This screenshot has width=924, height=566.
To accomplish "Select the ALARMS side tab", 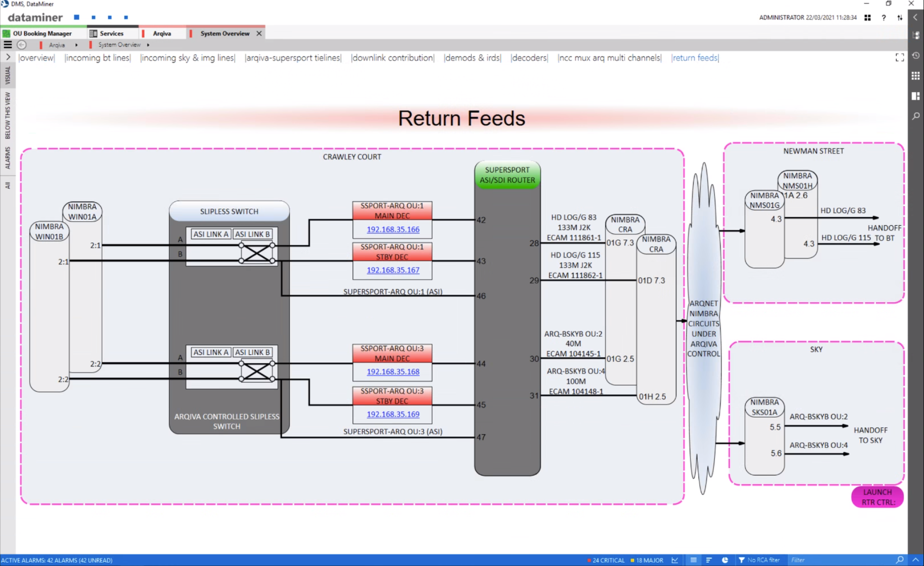I will 8,158.
